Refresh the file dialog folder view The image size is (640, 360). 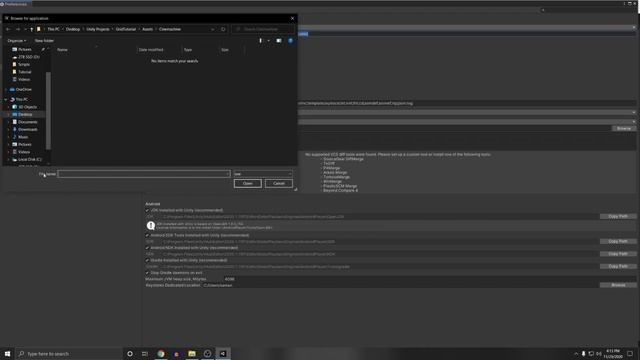click(223, 29)
